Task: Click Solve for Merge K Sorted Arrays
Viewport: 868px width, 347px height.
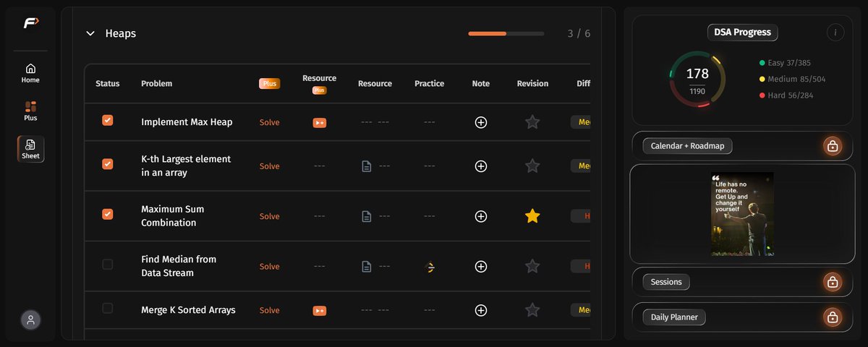Action: (x=269, y=310)
